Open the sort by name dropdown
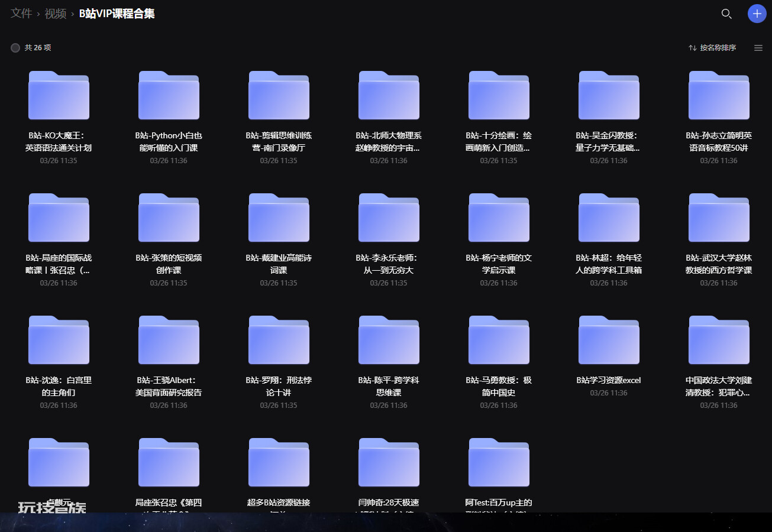772x532 pixels. 712,48
